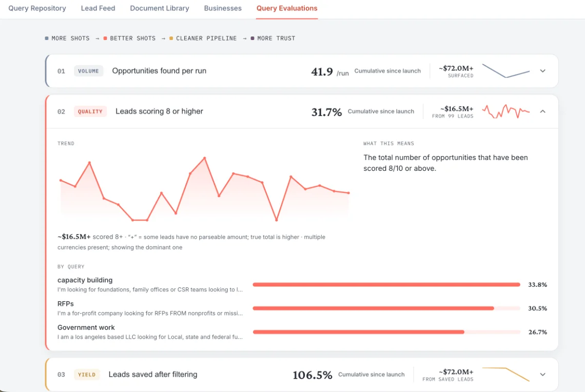Screen dimensions: 585x392
Task: Click the ~$16.5M+ scored 8+ footnote
Action: tap(191, 242)
